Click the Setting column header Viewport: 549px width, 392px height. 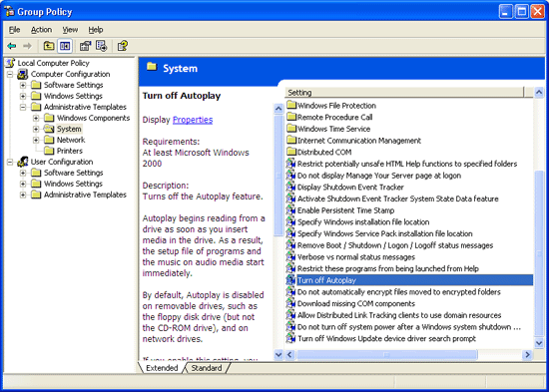pos(404,93)
